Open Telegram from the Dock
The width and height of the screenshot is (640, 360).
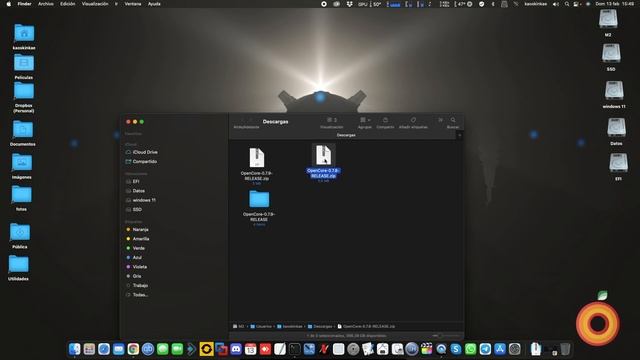pyautogui.click(x=485, y=349)
